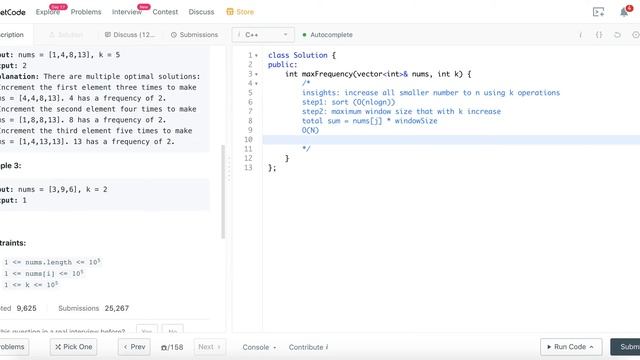Image resolution: width=640 pixels, height=360 pixels.
Task: Open the Contribute link
Action: click(308, 347)
